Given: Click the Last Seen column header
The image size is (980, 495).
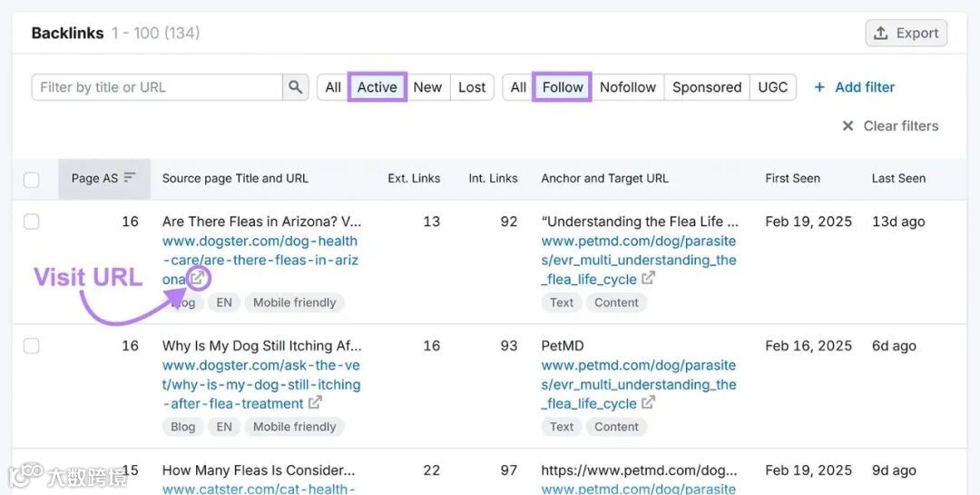Looking at the screenshot, I should [x=898, y=178].
